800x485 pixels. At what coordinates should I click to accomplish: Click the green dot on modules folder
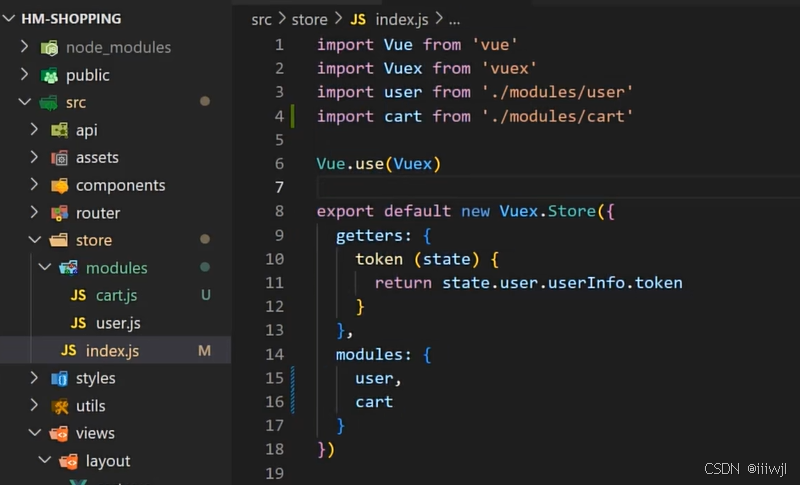point(205,267)
